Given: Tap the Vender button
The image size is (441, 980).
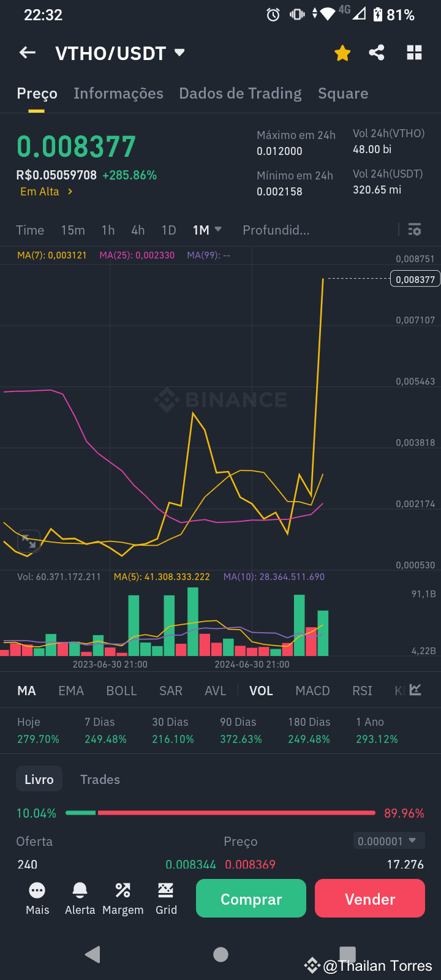Looking at the screenshot, I should (370, 899).
